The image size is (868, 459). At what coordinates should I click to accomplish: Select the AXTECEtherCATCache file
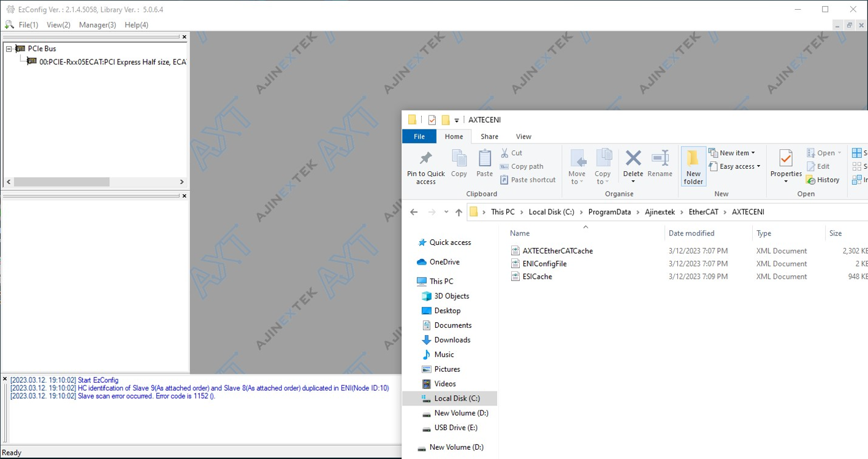pyautogui.click(x=557, y=251)
